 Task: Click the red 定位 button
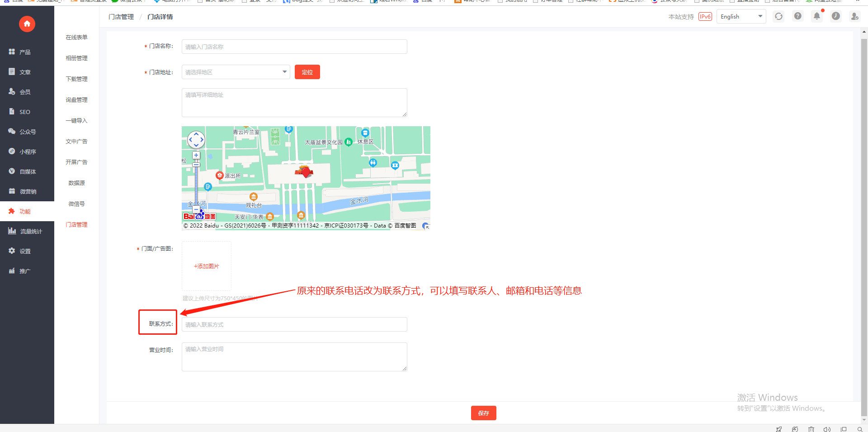click(307, 72)
